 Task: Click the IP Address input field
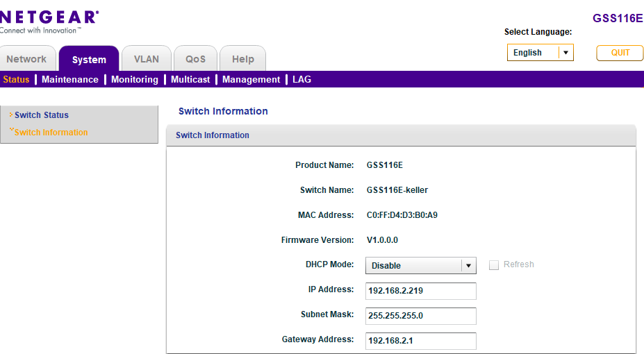(x=420, y=291)
